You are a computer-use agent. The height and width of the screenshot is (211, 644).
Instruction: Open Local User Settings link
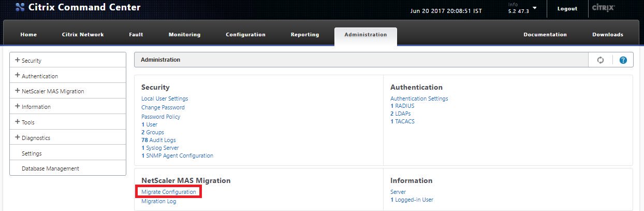(165, 99)
